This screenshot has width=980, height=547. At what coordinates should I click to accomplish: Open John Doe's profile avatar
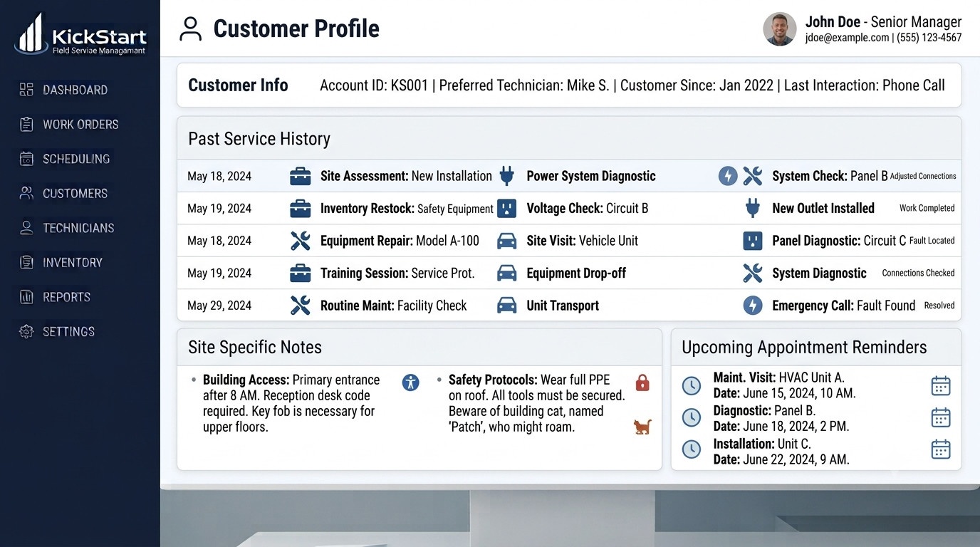(x=779, y=29)
